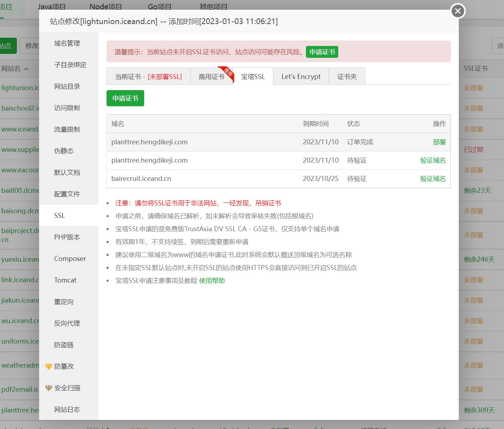Go to PHP版本 settings
Screen dimensions: 504x429
(67, 237)
